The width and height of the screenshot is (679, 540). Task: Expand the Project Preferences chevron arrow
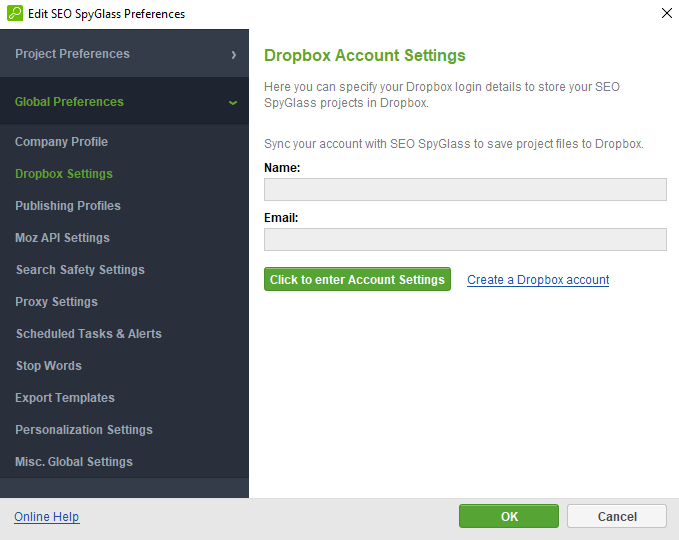point(234,55)
